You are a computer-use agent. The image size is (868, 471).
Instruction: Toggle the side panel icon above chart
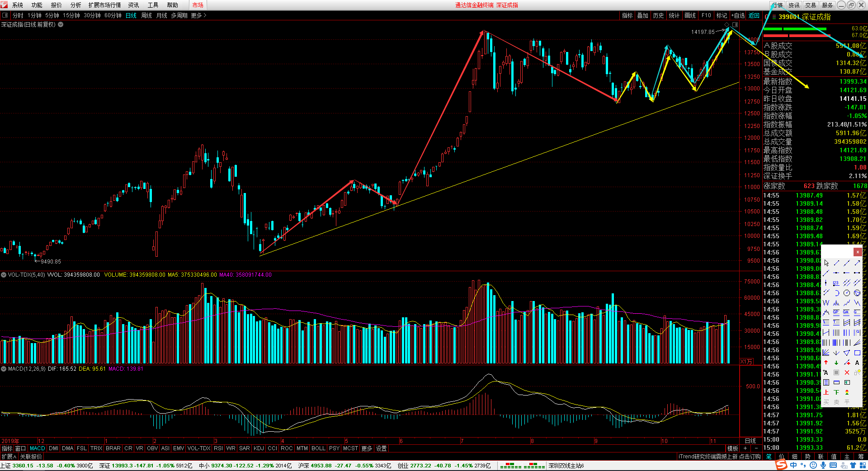coord(735,24)
